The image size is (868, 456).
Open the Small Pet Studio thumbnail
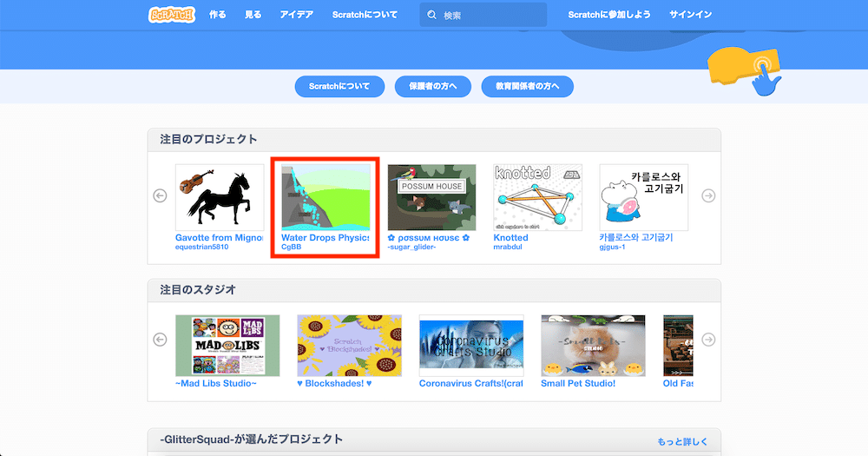pos(593,346)
